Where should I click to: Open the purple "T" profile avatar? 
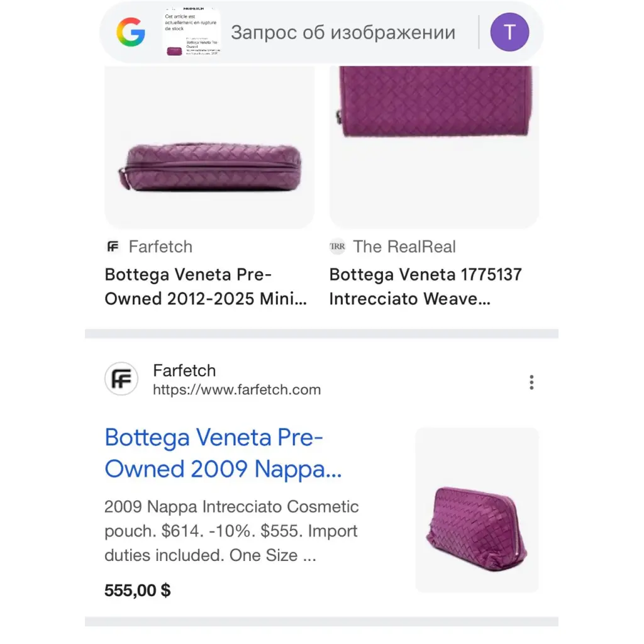pyautogui.click(x=509, y=32)
